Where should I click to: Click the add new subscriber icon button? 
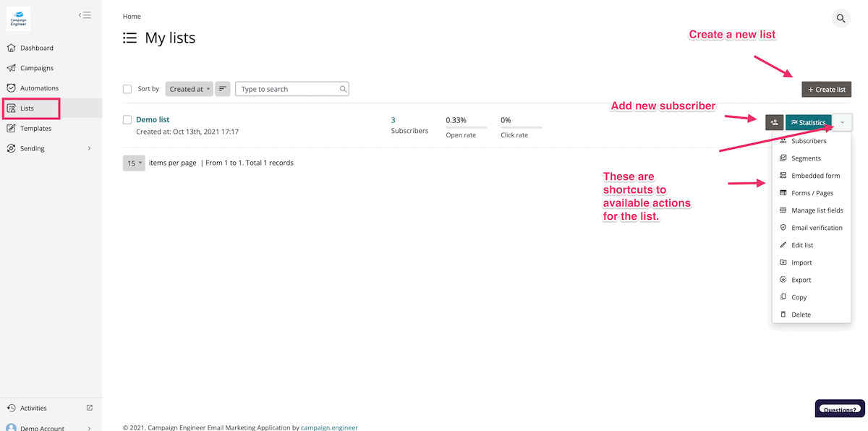pos(774,122)
